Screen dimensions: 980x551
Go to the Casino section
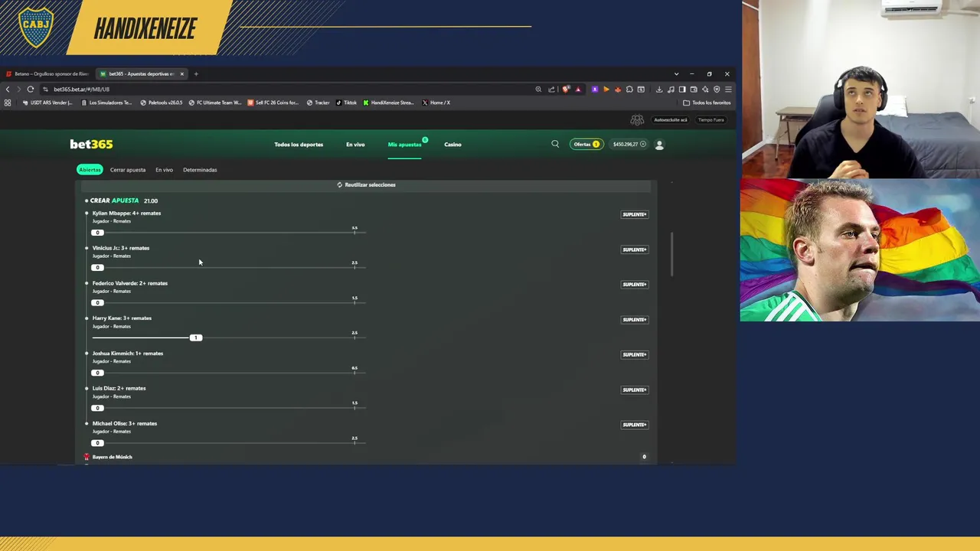[452, 145]
